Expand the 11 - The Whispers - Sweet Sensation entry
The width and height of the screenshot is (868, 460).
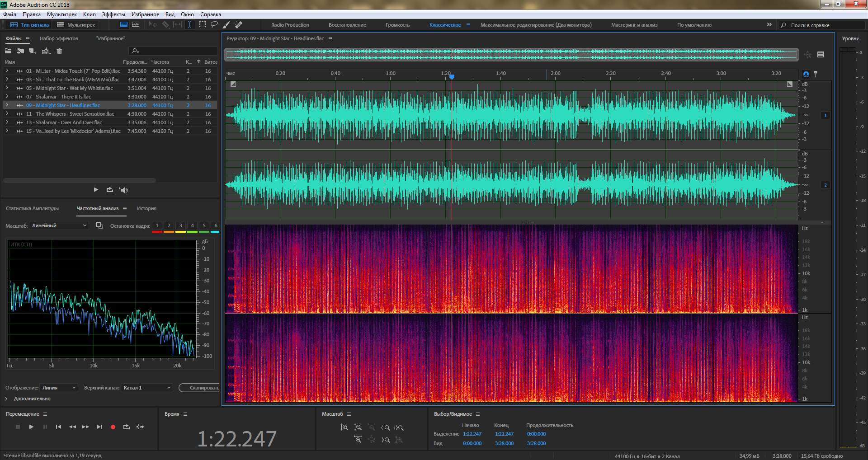click(x=7, y=114)
